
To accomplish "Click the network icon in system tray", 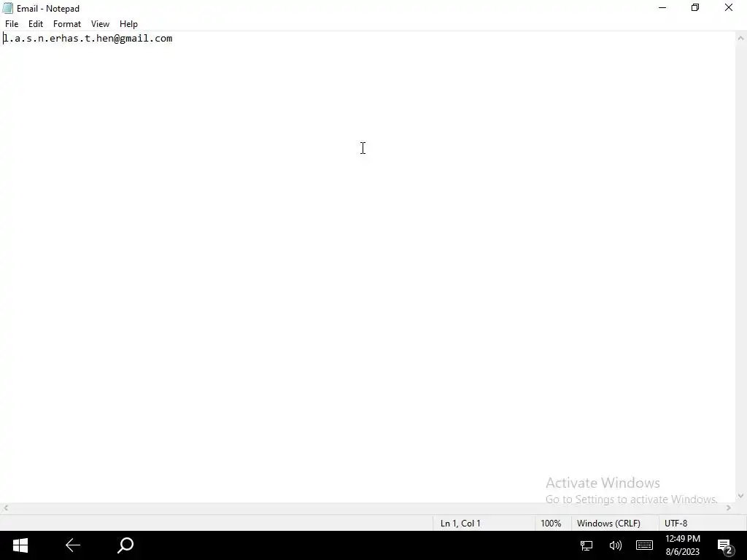I will click(x=587, y=545).
